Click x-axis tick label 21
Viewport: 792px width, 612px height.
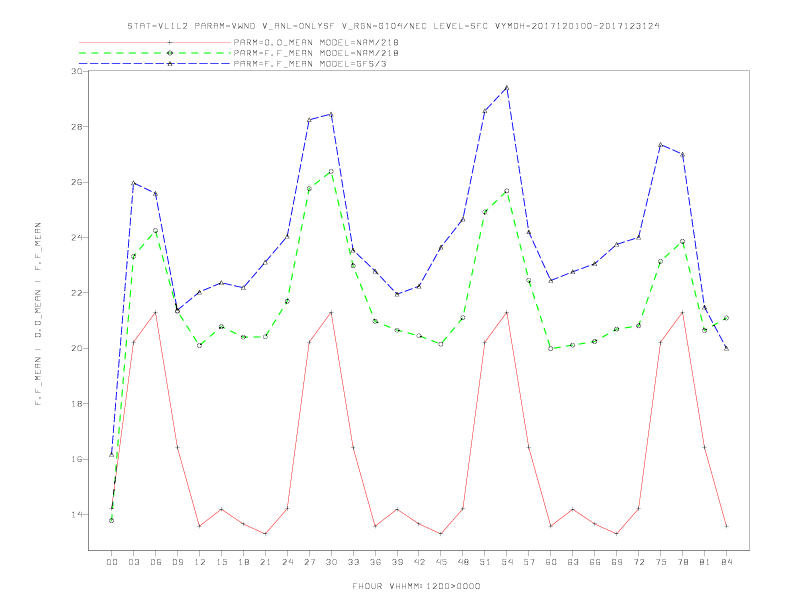click(265, 562)
